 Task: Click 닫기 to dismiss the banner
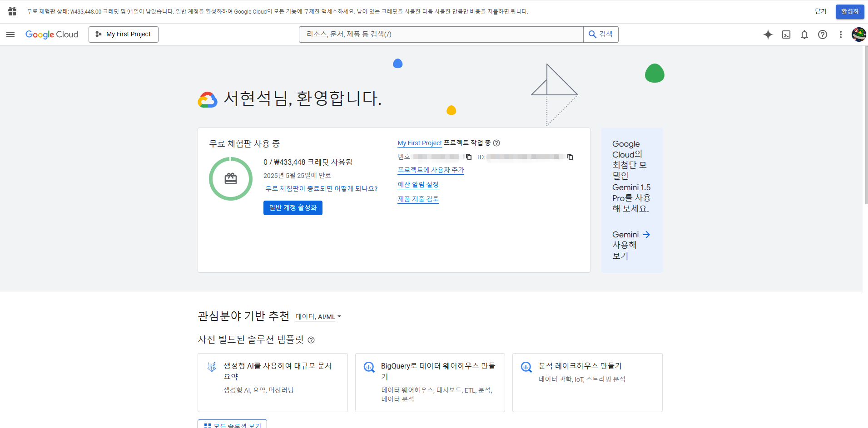point(821,11)
